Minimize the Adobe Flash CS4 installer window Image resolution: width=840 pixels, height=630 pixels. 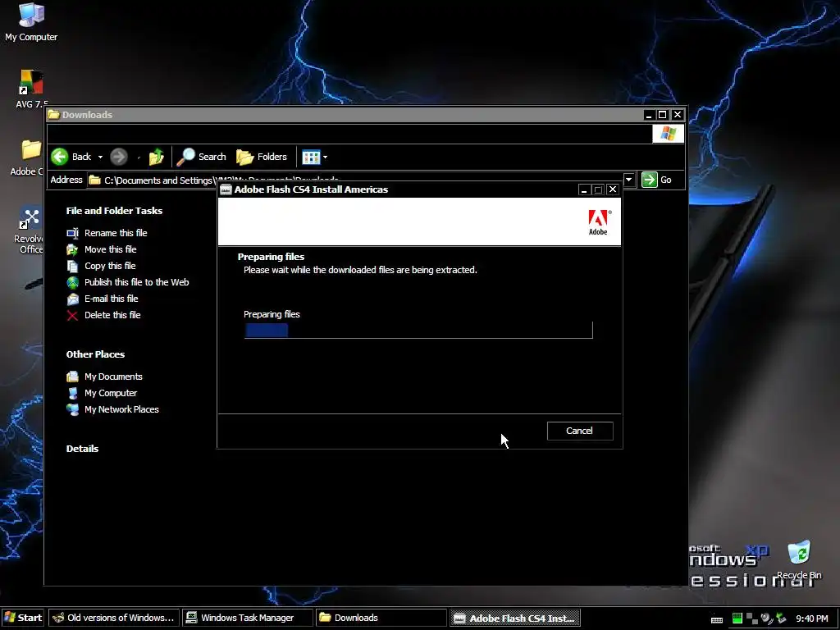pos(584,189)
